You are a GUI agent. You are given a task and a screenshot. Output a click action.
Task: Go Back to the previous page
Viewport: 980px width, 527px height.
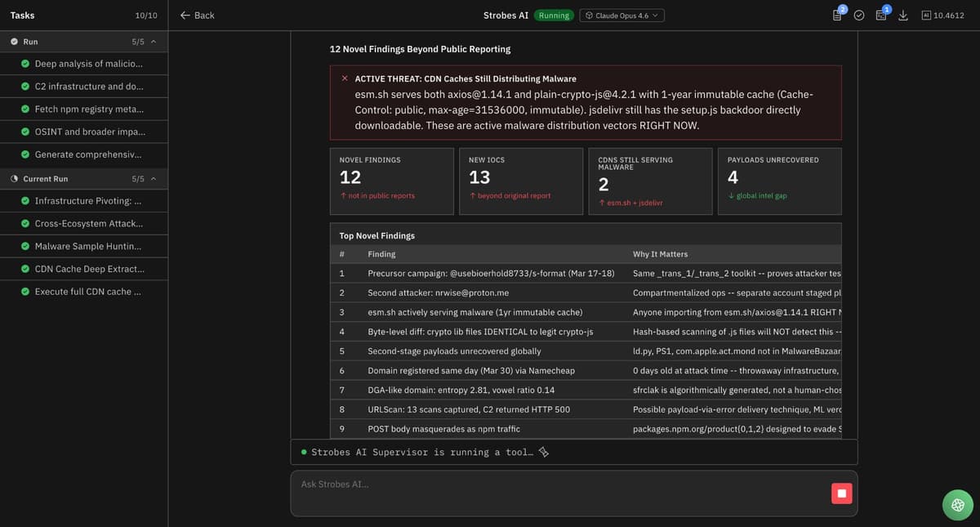tap(197, 15)
